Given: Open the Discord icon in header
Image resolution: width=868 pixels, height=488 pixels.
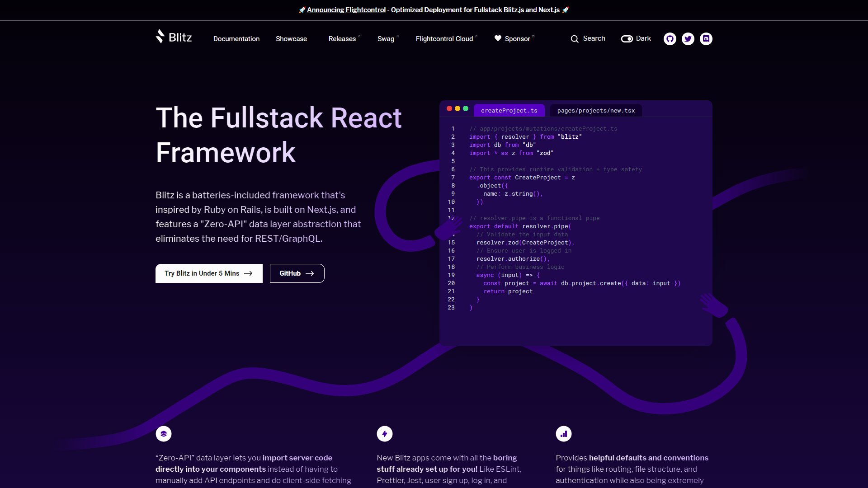Looking at the screenshot, I should pos(706,39).
